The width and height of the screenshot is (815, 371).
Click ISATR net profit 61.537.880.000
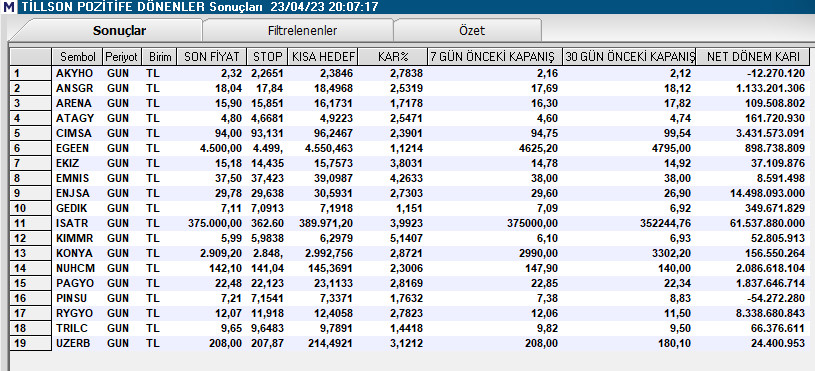(768, 223)
